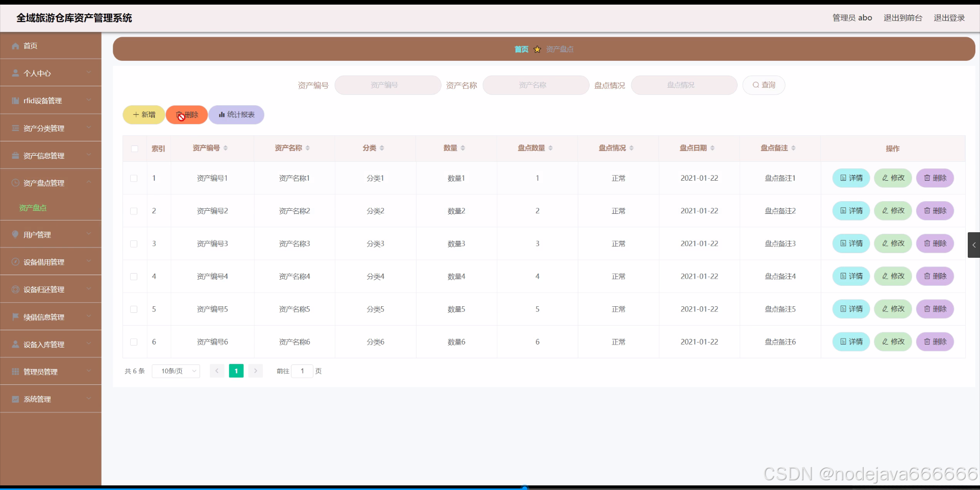The image size is (980, 490).
Task: Click the icon beside 设备归还管理
Action: click(x=15, y=289)
